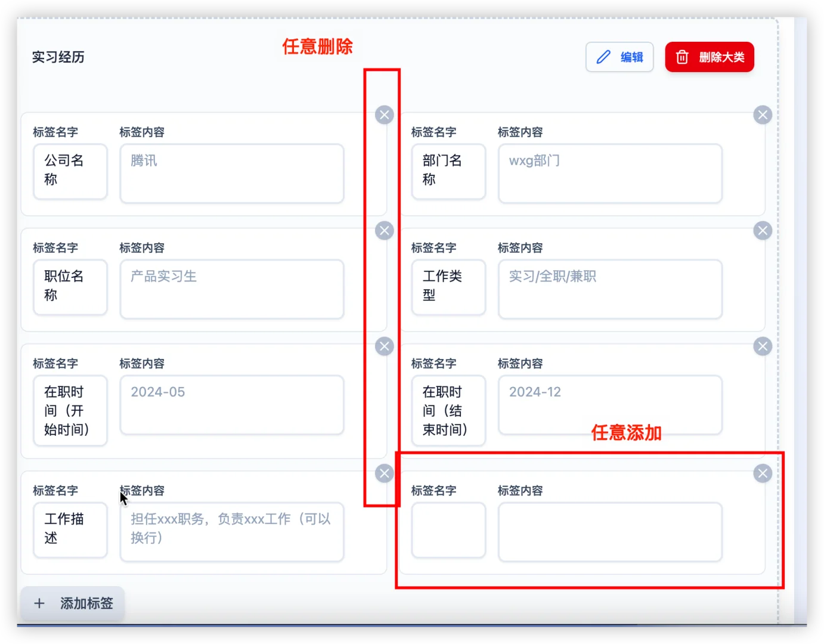Remove the 在职时间（结束时间）tag via X icon
This screenshot has width=824, height=644.
click(763, 346)
